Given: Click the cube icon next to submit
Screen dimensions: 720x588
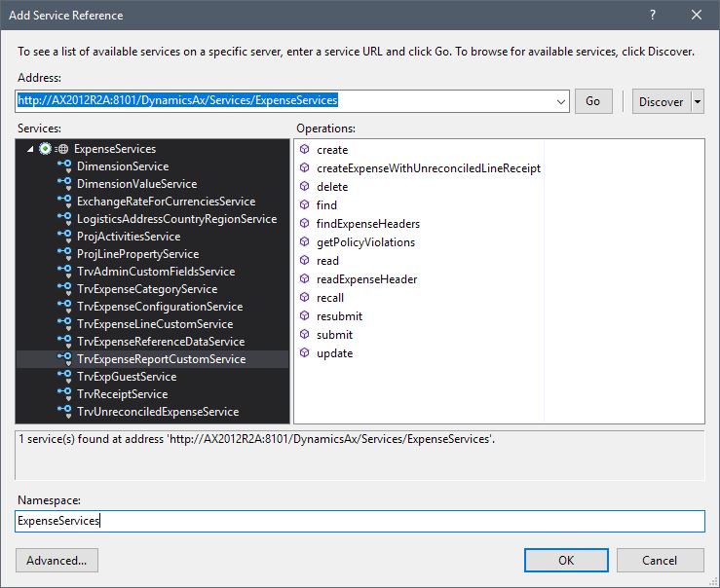Looking at the screenshot, I should click(x=305, y=335).
